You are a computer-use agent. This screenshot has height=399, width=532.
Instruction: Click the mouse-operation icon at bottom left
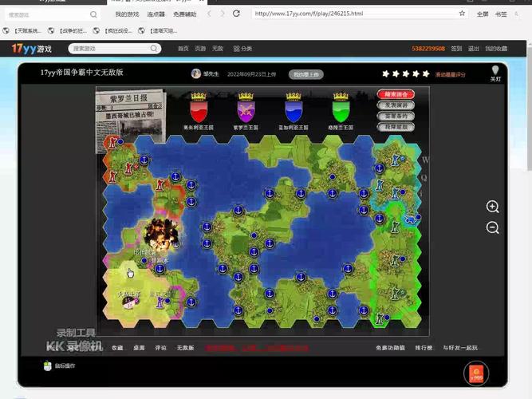(48, 365)
